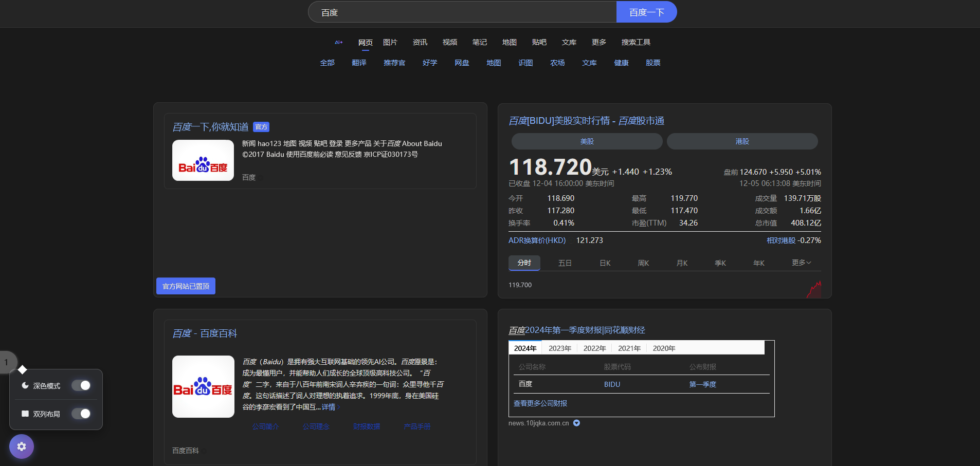Switch to the 视频 search tab
Image resolution: width=980 pixels, height=466 pixels.
coord(450,42)
